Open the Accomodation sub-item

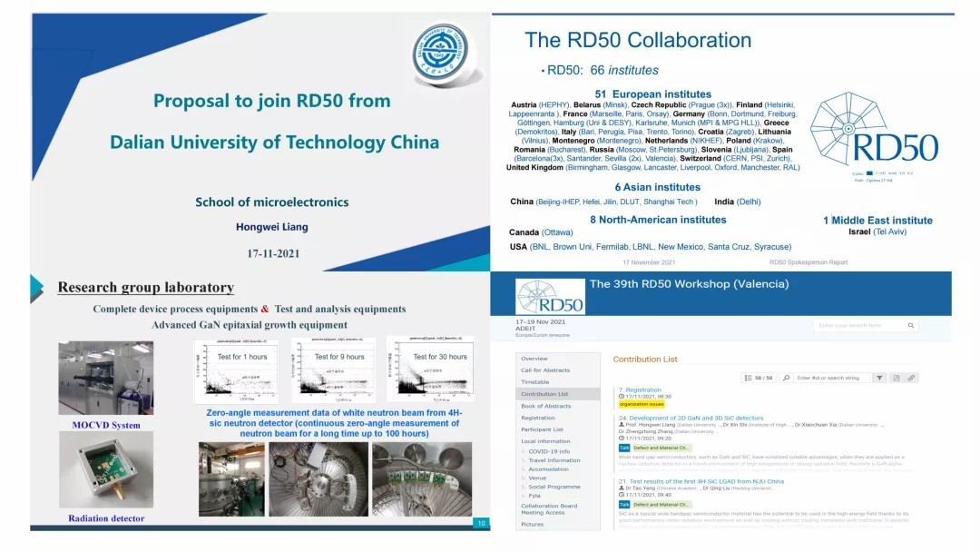tap(548, 468)
